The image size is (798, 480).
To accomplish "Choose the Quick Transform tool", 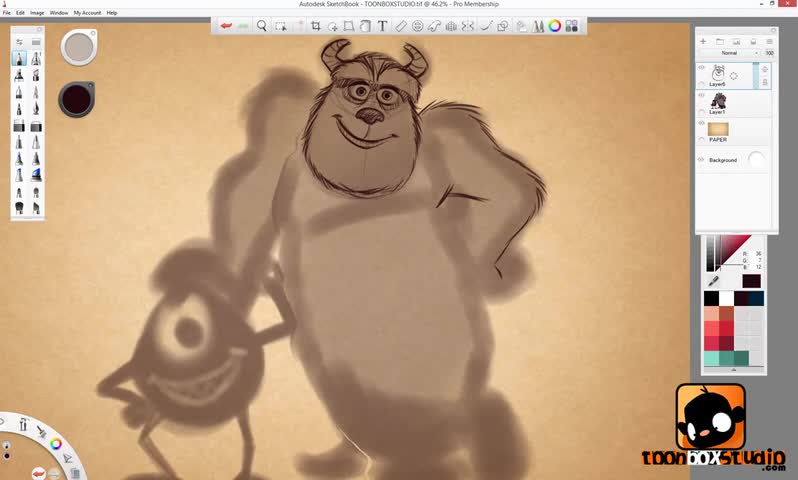I will pos(333,26).
